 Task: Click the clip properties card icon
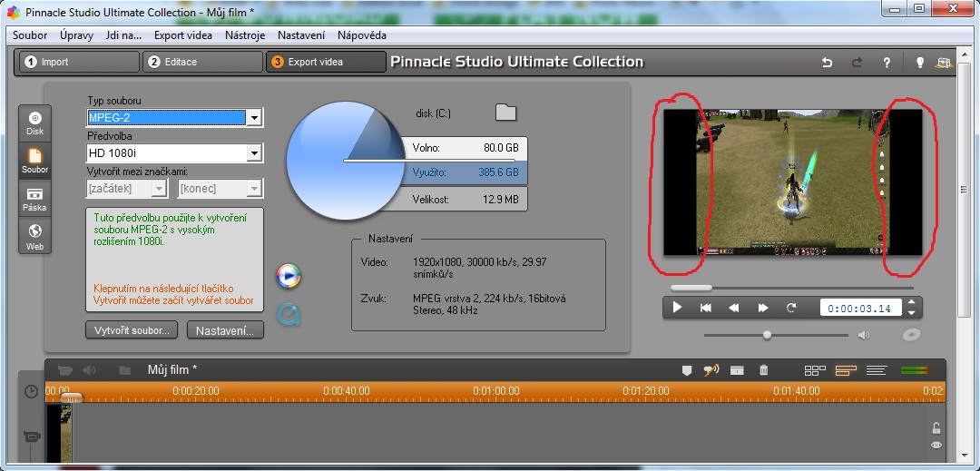tap(737, 370)
